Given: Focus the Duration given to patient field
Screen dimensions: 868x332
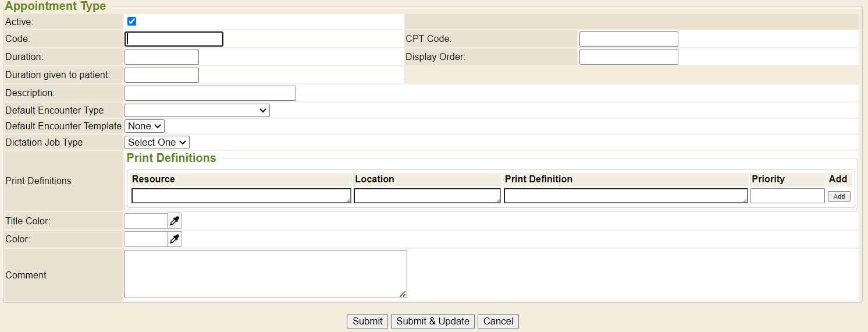Looking at the screenshot, I should pyautogui.click(x=162, y=75).
